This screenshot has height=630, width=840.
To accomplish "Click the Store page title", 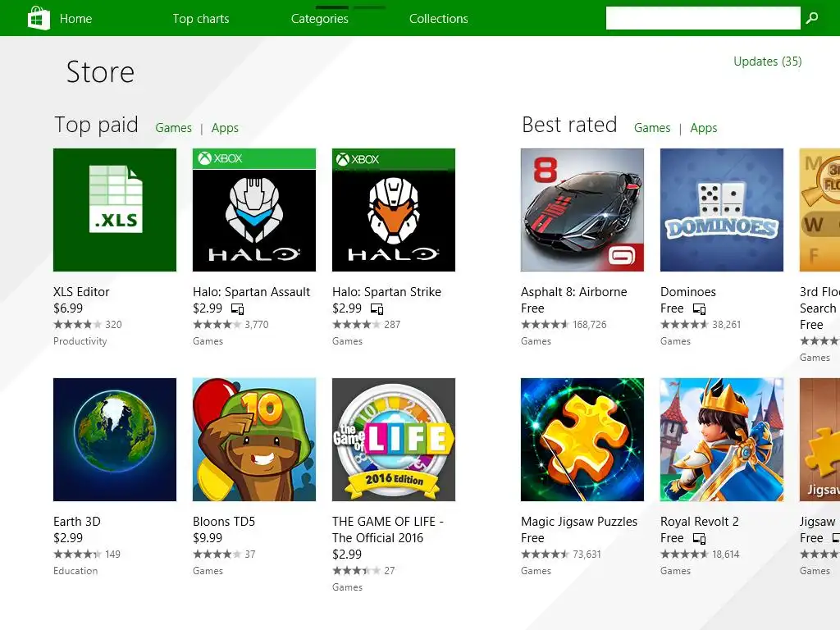I will 100,72.
